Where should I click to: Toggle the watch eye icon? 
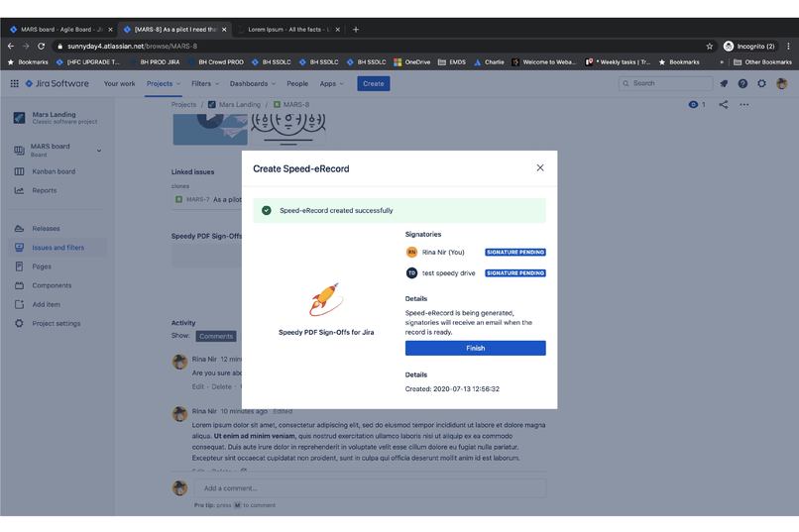click(x=693, y=104)
